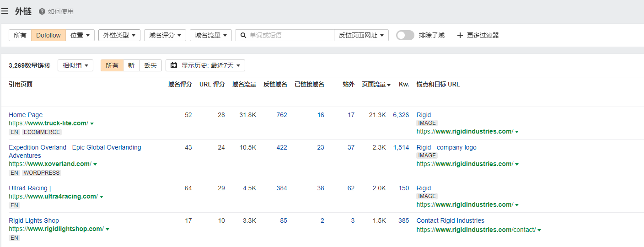
Task: Sort by Kw. column header
Action: coord(404,84)
